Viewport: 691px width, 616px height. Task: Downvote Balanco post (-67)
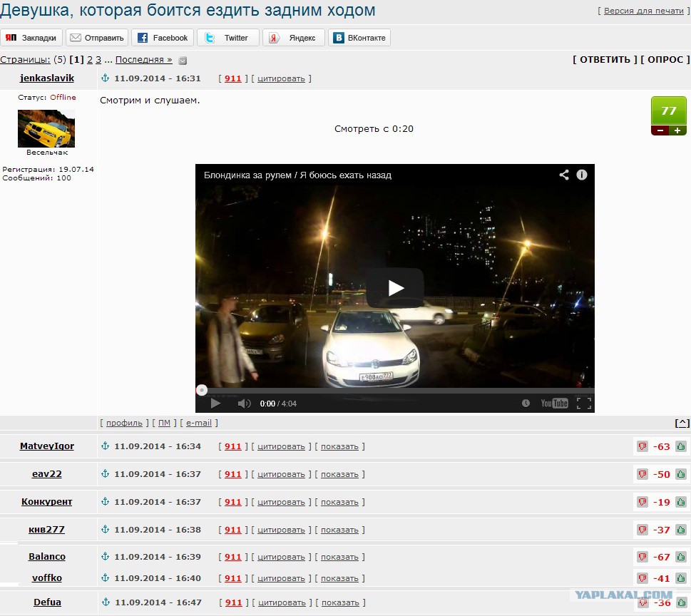click(x=643, y=557)
